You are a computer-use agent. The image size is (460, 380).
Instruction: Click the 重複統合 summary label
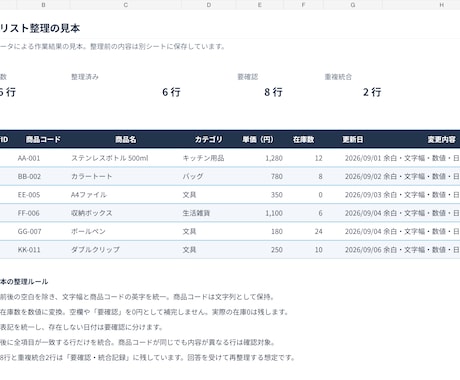(x=338, y=77)
